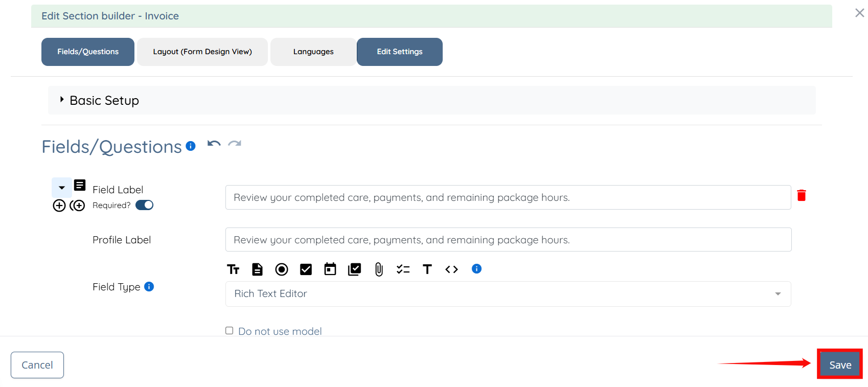Expand the Basic Setup section
The image size is (868, 387).
coord(432,100)
